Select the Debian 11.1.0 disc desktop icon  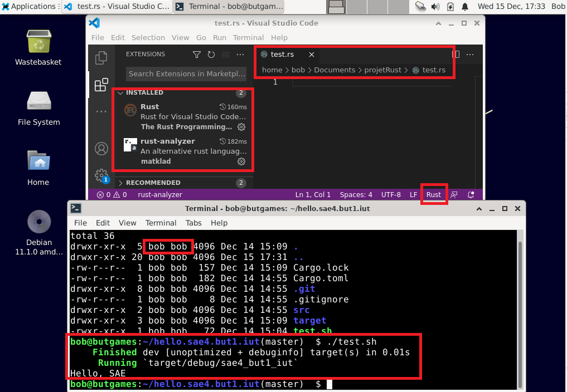point(39,232)
